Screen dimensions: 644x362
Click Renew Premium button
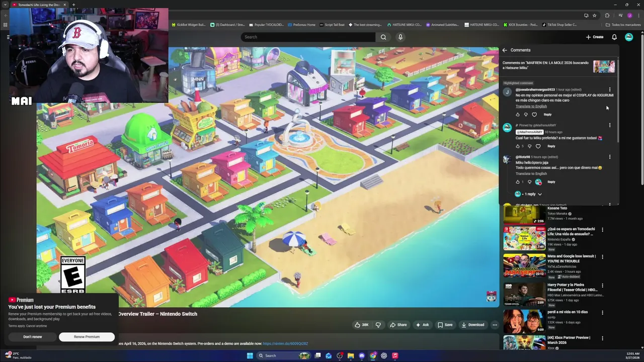[x=87, y=337]
